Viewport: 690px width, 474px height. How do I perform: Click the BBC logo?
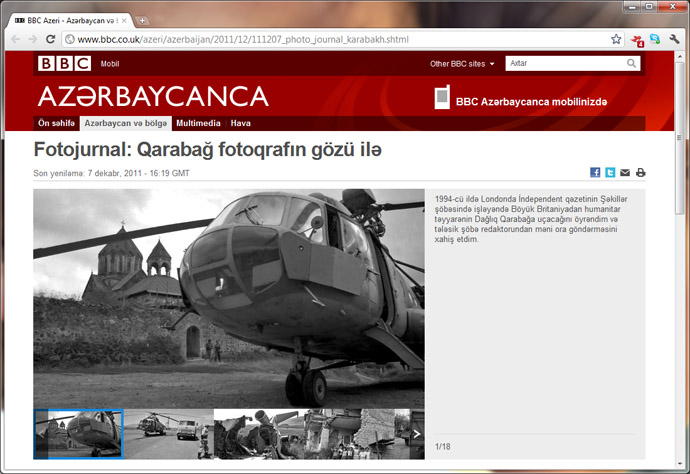[x=63, y=64]
